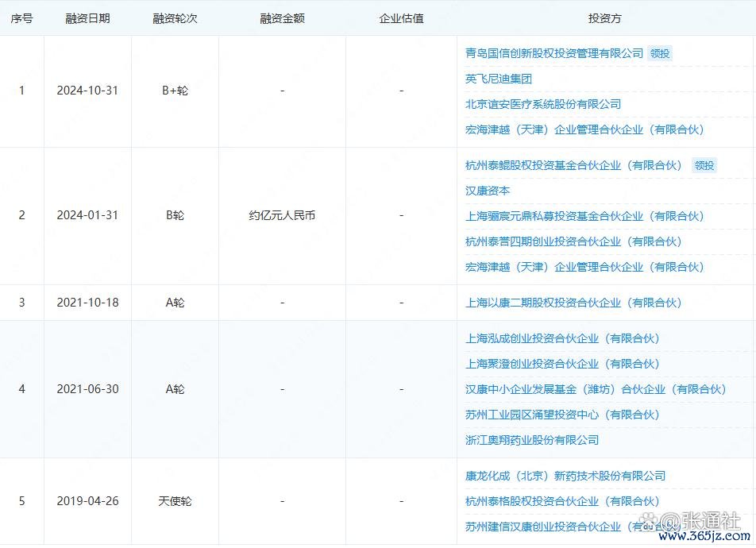Open 青岛国信创新股权投资管理有限公司 investor link
Screen dimensions: 756x548
click(x=554, y=53)
